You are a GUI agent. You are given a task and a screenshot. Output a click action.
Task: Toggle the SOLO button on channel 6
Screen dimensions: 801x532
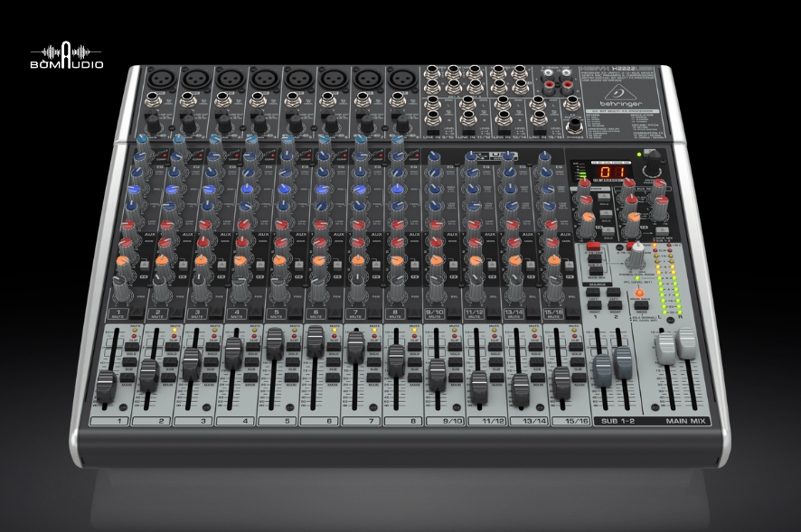click(333, 347)
